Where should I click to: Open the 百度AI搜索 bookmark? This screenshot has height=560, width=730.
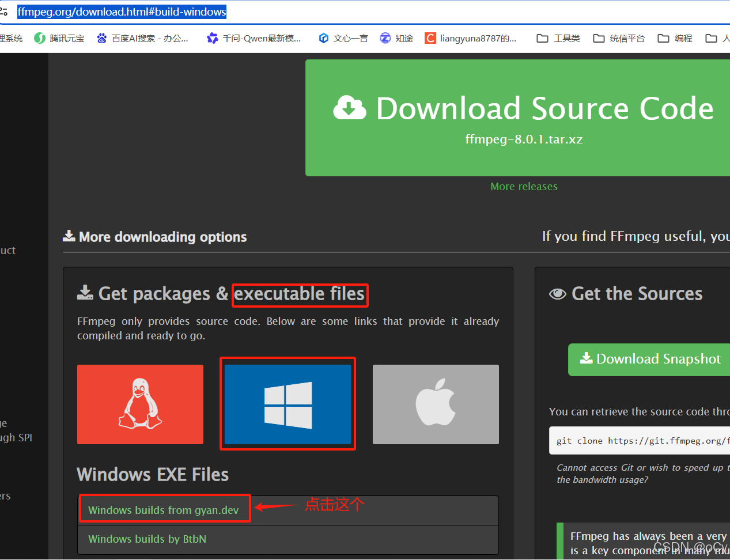tap(142, 39)
